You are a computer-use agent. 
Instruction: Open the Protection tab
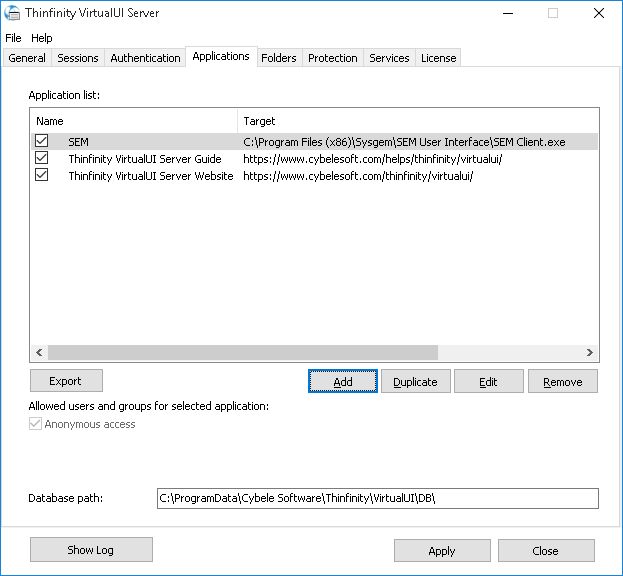(333, 58)
